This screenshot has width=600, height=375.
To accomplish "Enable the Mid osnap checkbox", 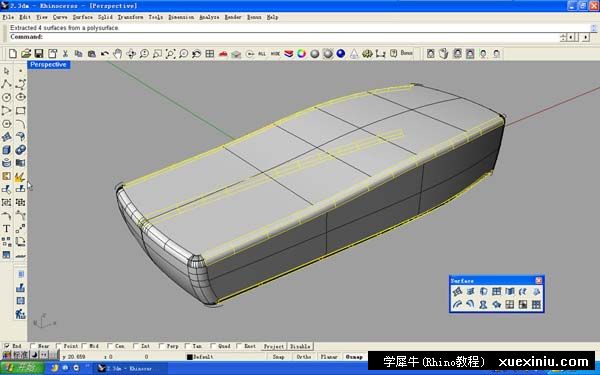I will pyautogui.click(x=85, y=346).
